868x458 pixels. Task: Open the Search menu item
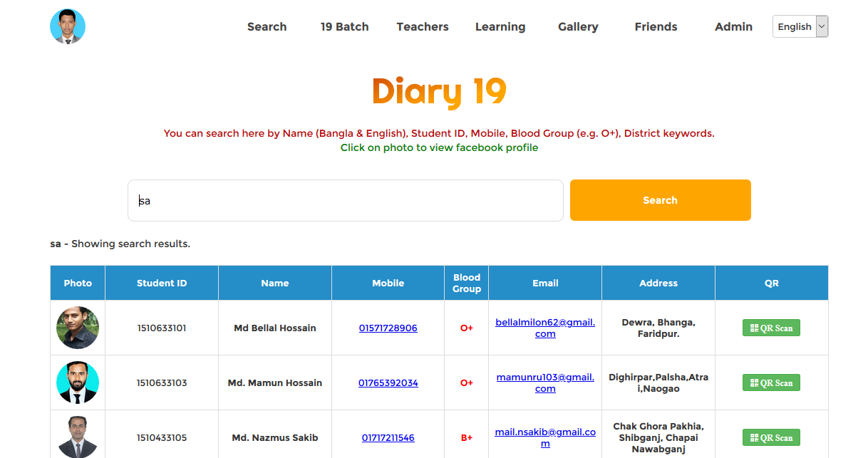tap(267, 27)
